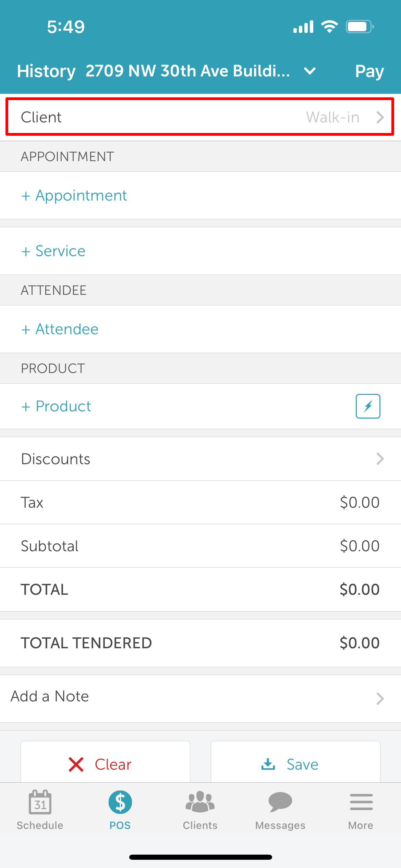Tap the Save download icon
401x868 pixels.
point(268,764)
